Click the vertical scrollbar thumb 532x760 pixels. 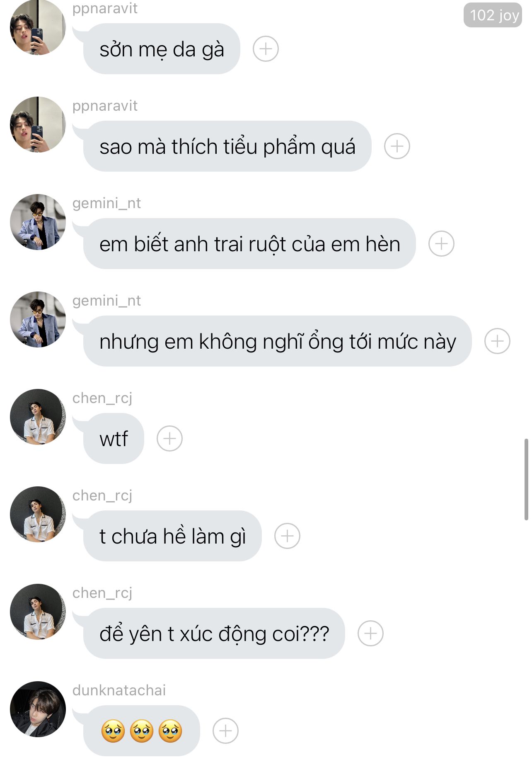pos(526,479)
